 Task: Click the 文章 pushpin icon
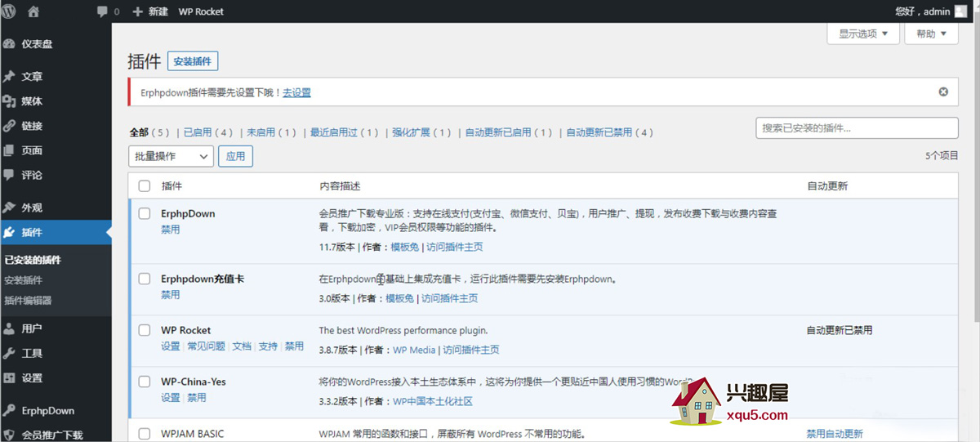[9, 77]
